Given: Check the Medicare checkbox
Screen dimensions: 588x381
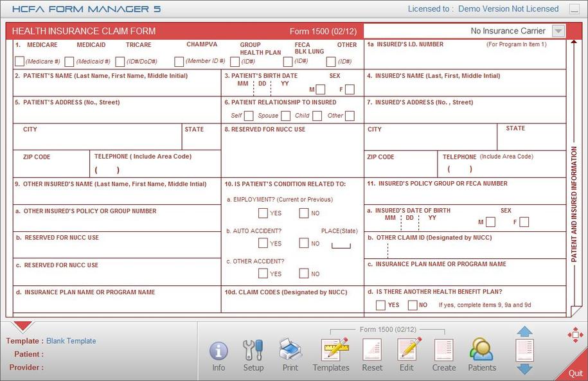Looking at the screenshot, I should click(x=19, y=62).
